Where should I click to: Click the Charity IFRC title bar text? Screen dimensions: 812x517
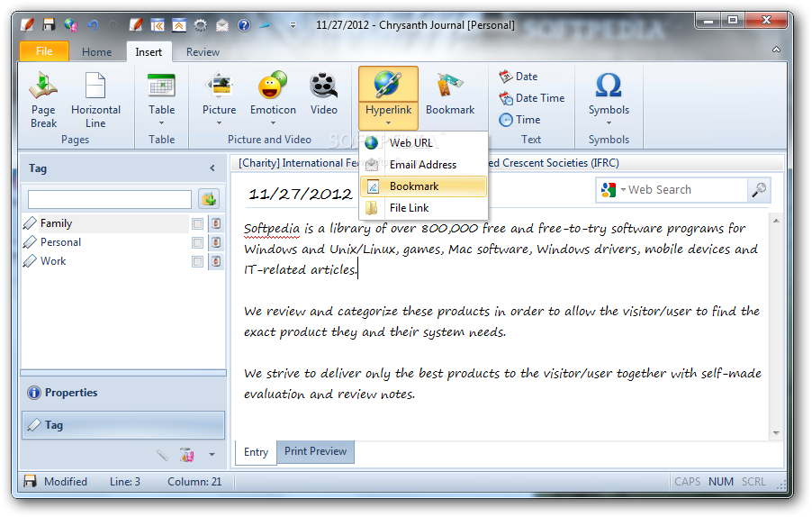429,163
